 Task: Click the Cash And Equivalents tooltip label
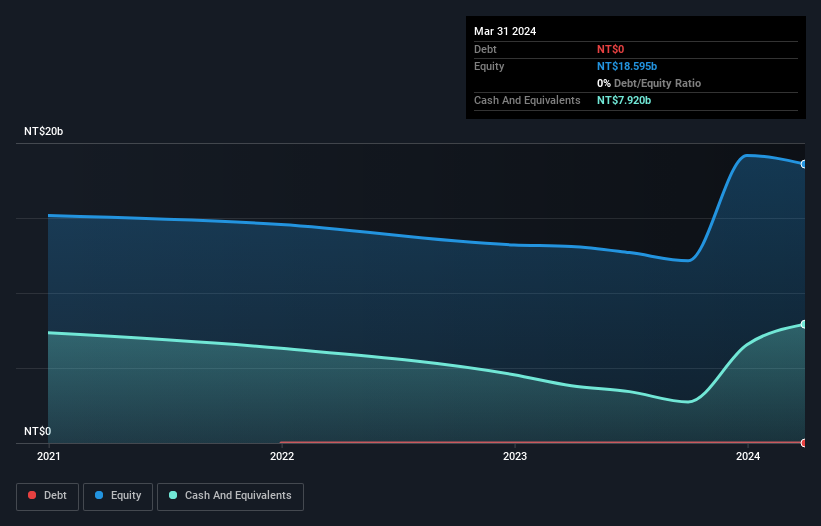(x=527, y=100)
